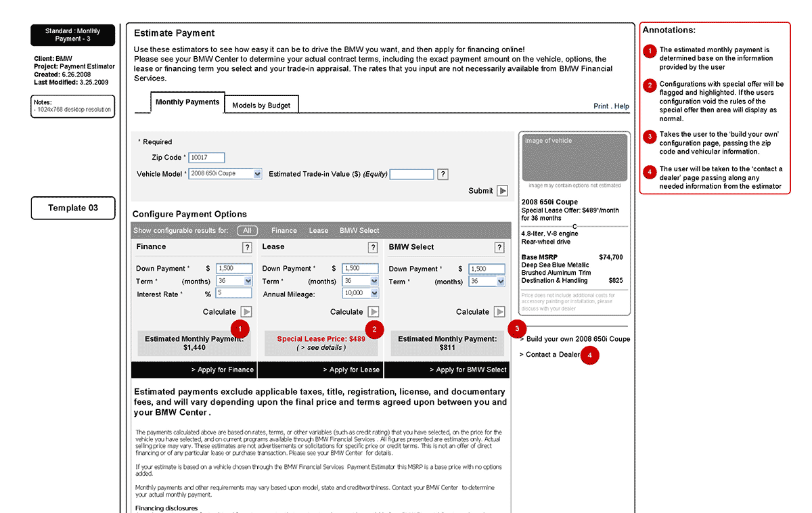Screen dimensions: 812x513
Task: Select the Monthly Payments tab
Action: point(187,102)
